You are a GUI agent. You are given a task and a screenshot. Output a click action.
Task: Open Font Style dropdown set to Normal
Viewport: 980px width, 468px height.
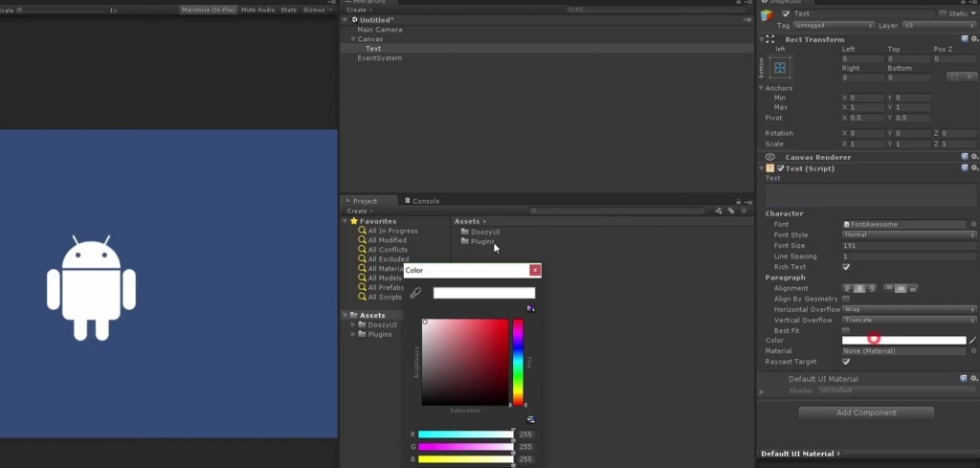[909, 234]
